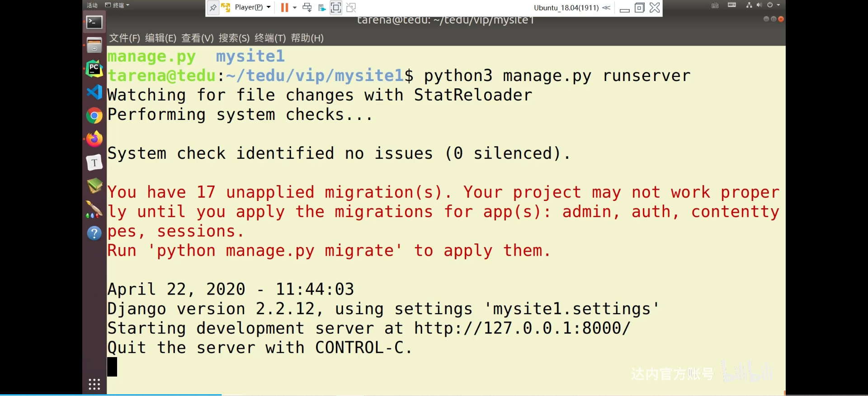Open the green book app in dock
868x396 pixels.
pos(94,186)
